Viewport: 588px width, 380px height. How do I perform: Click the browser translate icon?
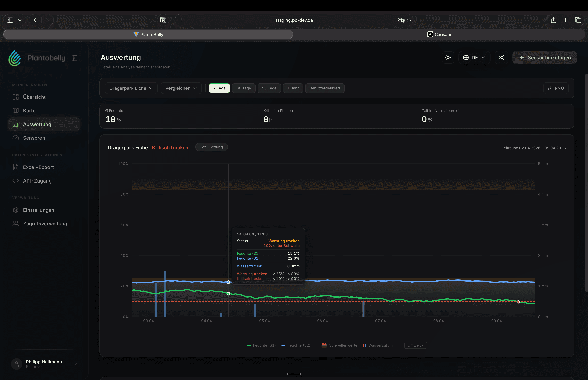click(401, 20)
